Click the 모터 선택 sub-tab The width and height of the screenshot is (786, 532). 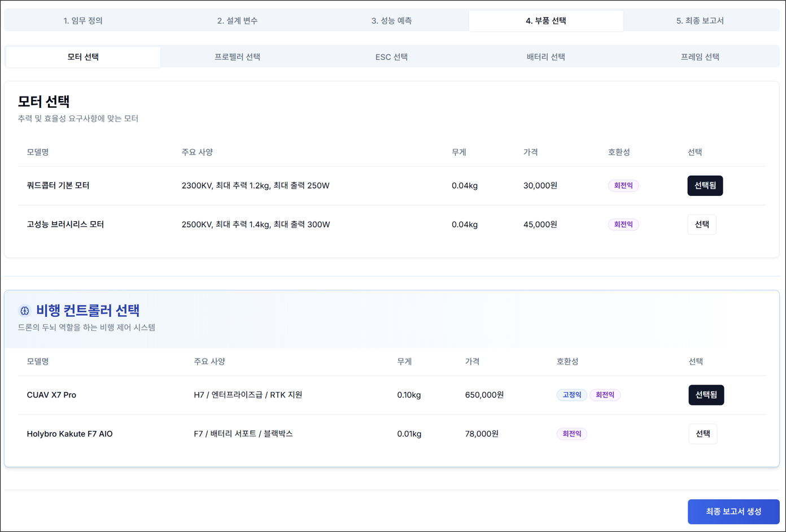tap(83, 57)
